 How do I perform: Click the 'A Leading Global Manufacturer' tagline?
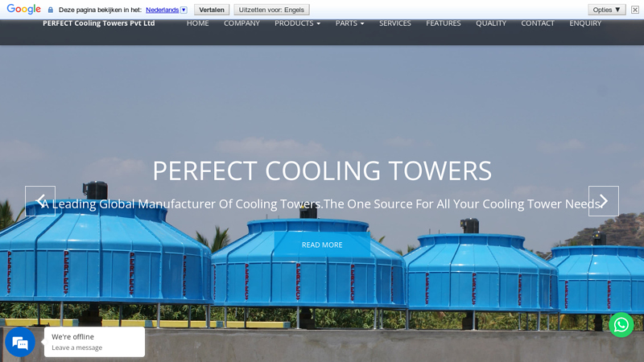point(322,204)
